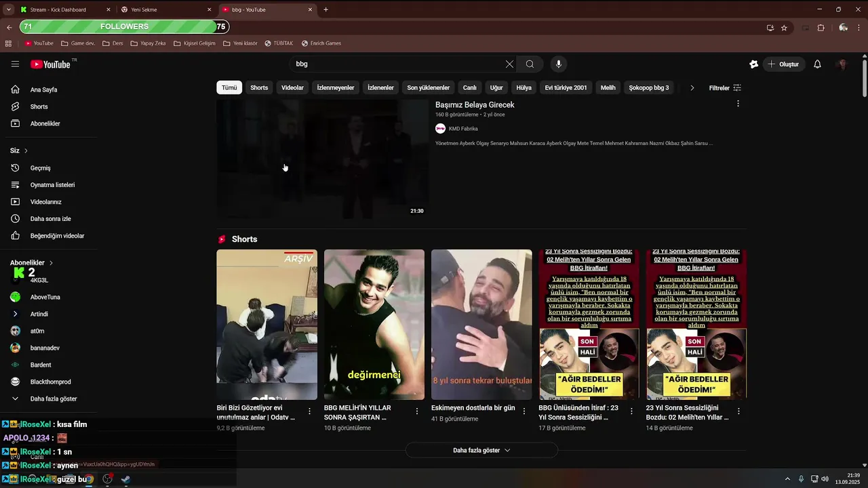868x488 pixels.
Task: Click the browser back arrow
Action: coord(9,28)
